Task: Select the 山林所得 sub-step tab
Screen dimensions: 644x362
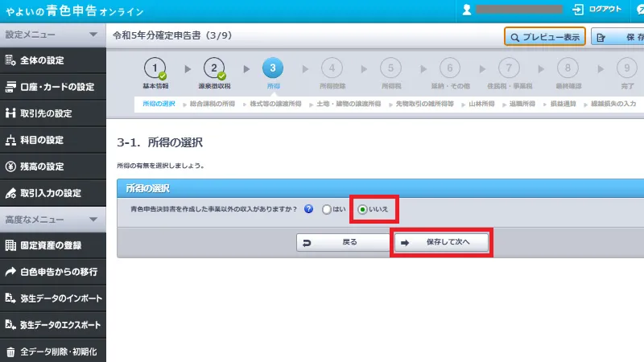Action: point(481,104)
